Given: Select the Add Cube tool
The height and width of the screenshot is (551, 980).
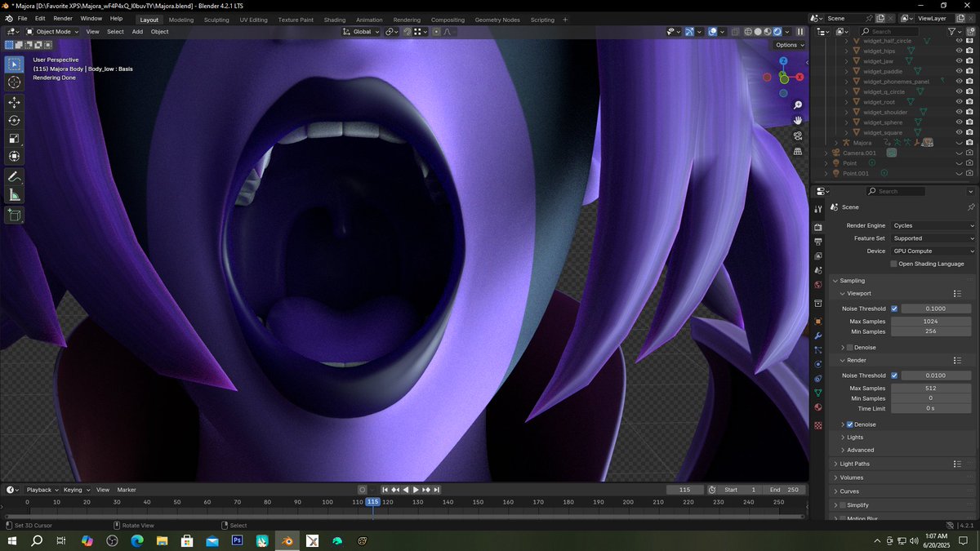Looking at the screenshot, I should coord(15,215).
